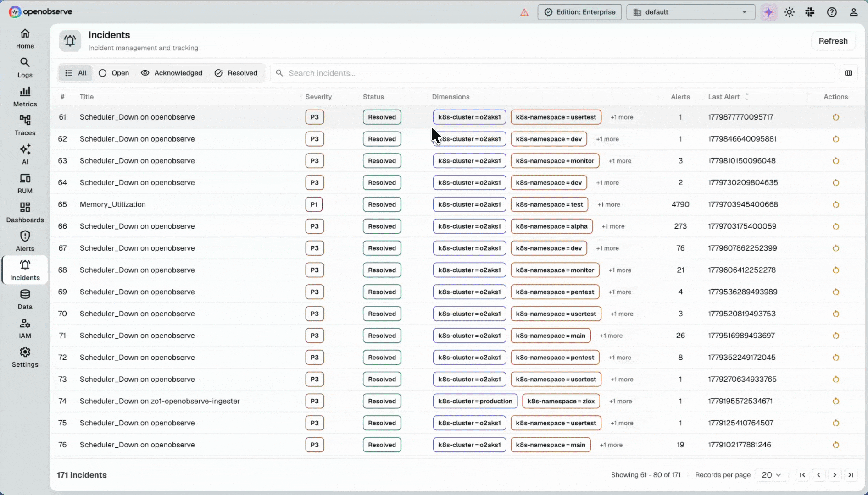Filter incidents by Resolved status
This screenshot has width=868, height=495.
(236, 73)
